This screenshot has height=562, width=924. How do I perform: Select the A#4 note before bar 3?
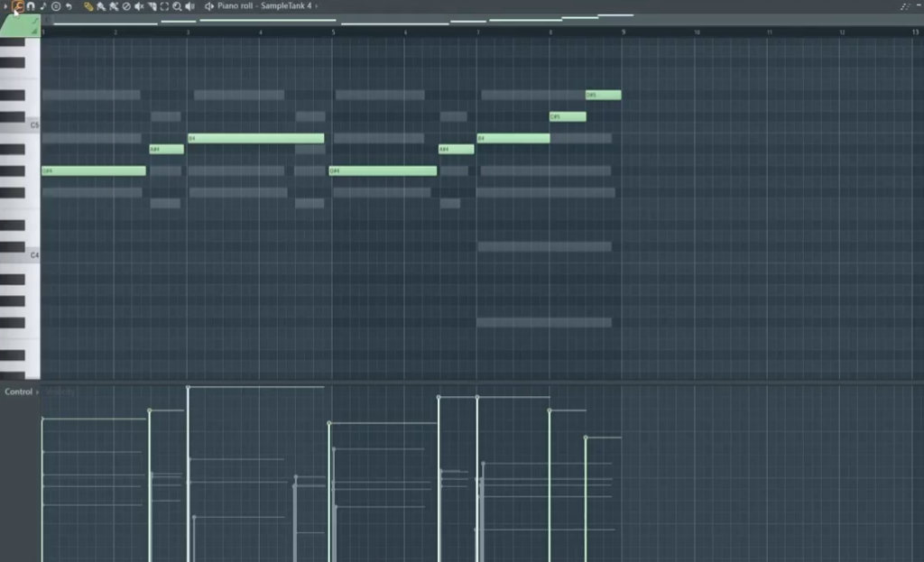[x=167, y=149]
